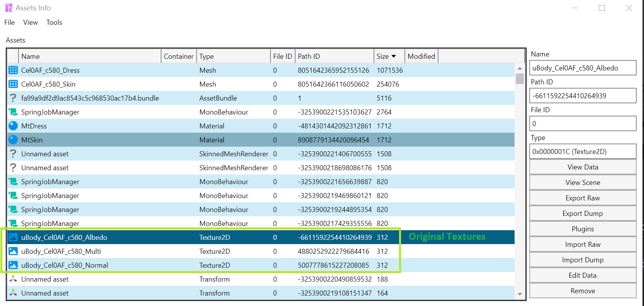This screenshot has height=306, width=644.
Task: Click the View Scene button
Action: (583, 183)
